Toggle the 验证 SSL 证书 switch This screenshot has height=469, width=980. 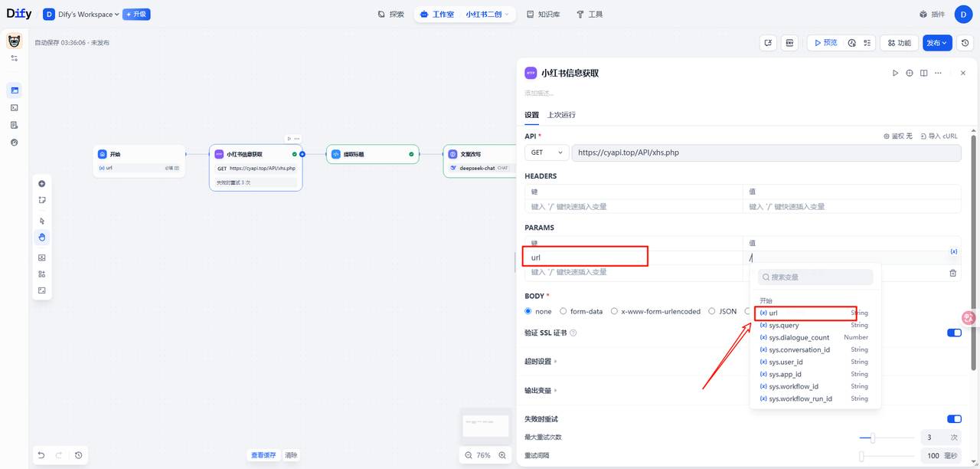pos(954,333)
